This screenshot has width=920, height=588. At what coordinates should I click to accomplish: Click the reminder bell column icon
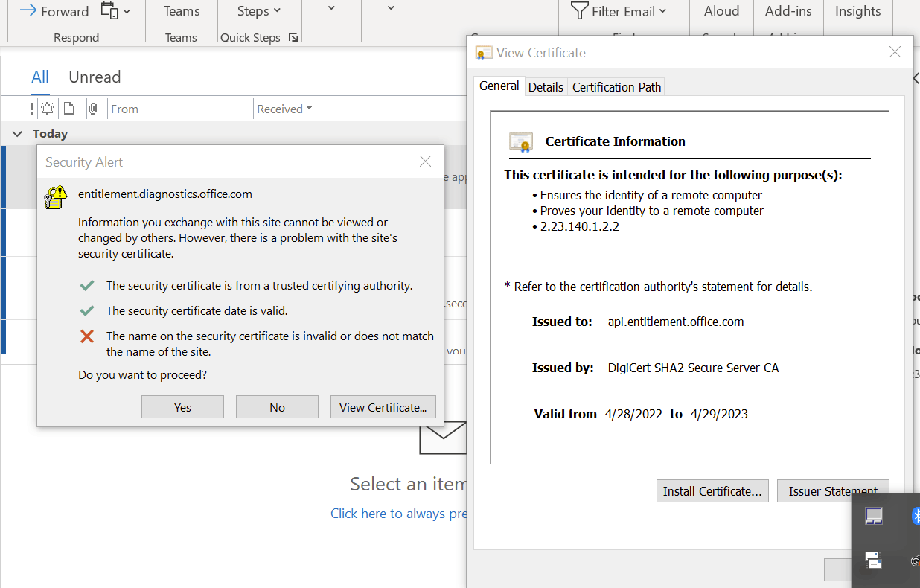coord(47,108)
